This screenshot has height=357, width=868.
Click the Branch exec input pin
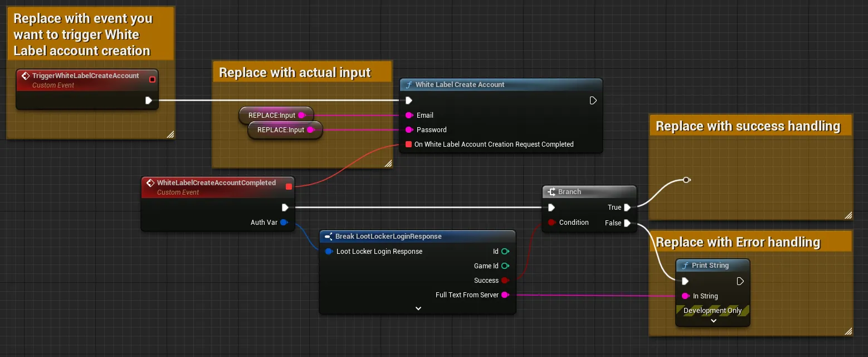click(551, 208)
